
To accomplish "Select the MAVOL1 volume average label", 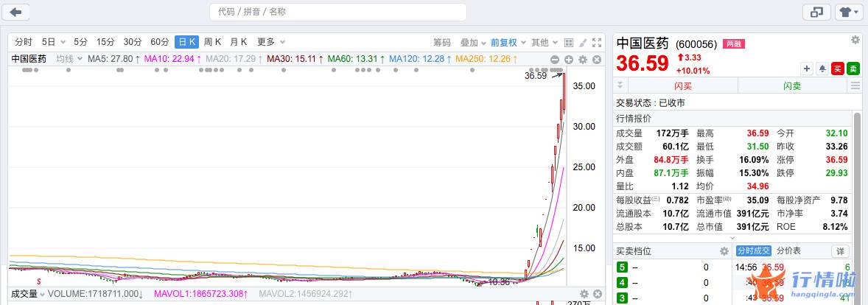I will [x=201, y=294].
